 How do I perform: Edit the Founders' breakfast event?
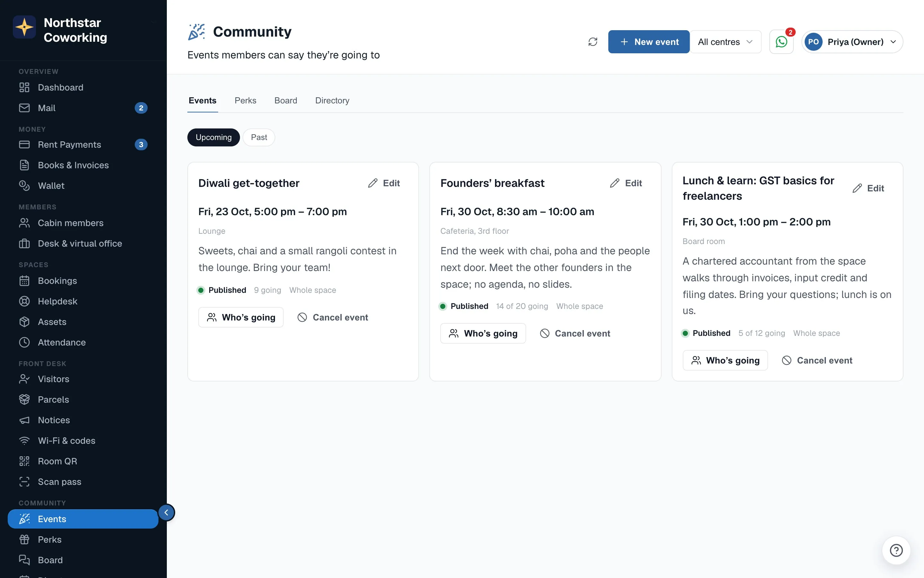tap(626, 183)
